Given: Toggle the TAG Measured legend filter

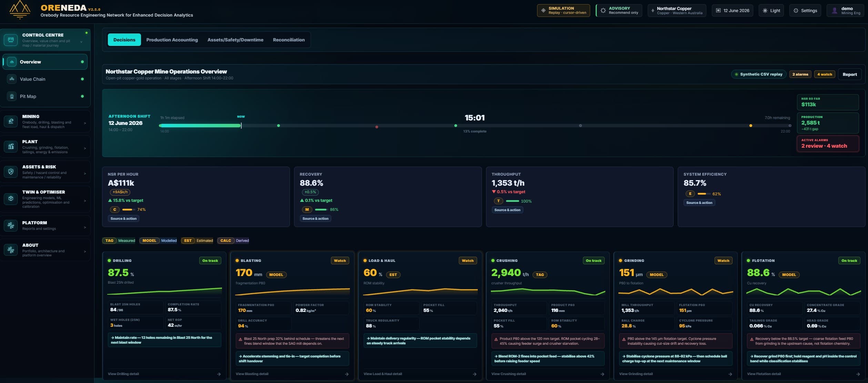Looking at the screenshot, I should [119, 240].
